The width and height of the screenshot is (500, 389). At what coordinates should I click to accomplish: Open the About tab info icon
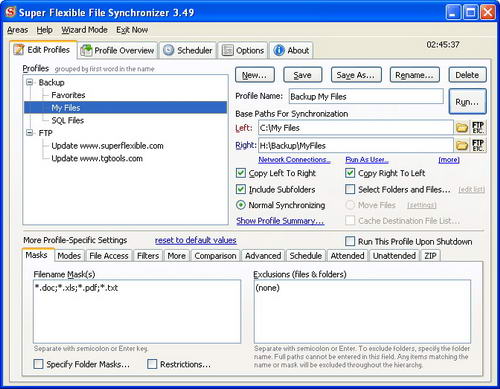click(x=279, y=50)
